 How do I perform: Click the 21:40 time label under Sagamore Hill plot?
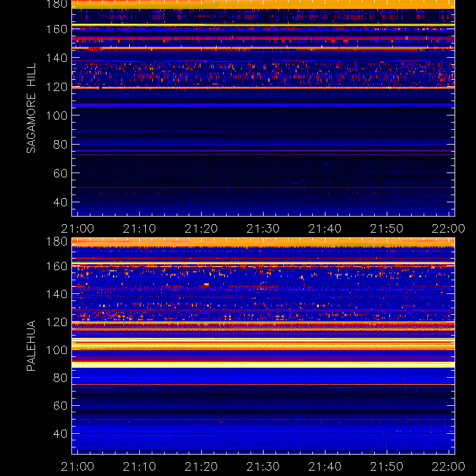tap(325, 228)
